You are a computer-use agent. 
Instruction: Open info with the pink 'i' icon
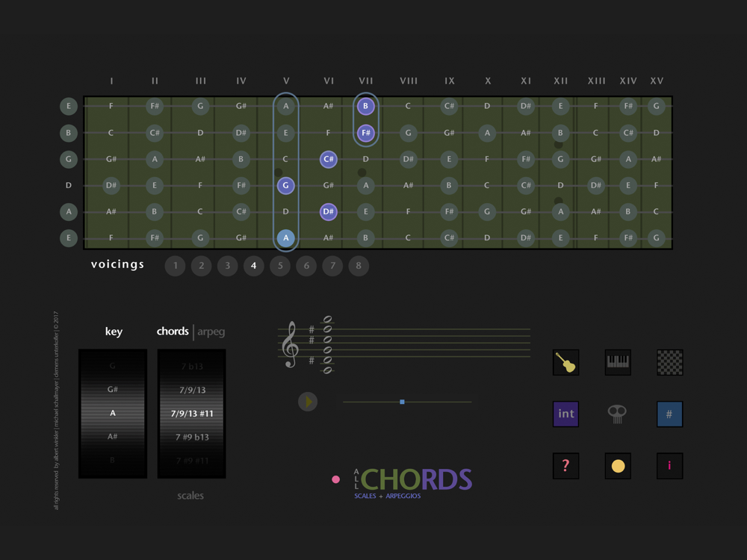click(669, 465)
